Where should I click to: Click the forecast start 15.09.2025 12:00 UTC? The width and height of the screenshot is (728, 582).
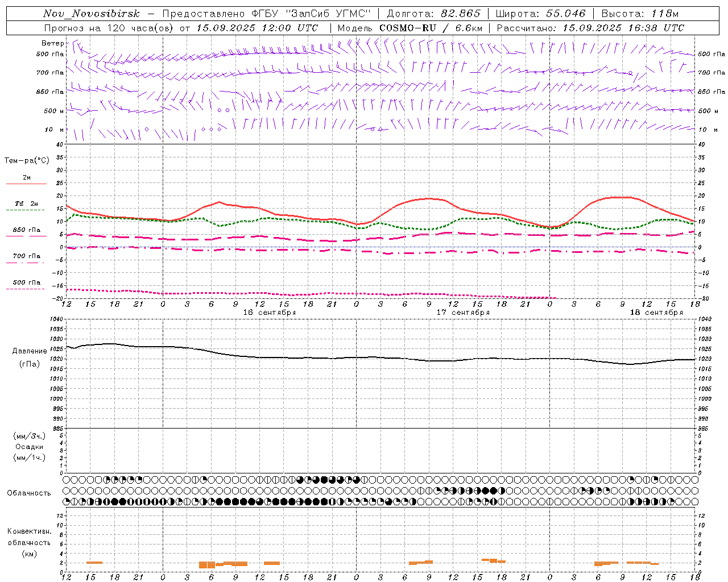tap(257, 28)
